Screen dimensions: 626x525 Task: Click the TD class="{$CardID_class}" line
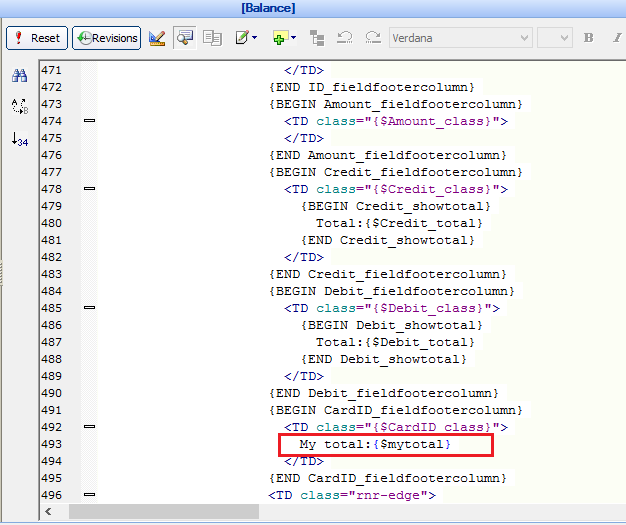pyautogui.click(x=396, y=427)
